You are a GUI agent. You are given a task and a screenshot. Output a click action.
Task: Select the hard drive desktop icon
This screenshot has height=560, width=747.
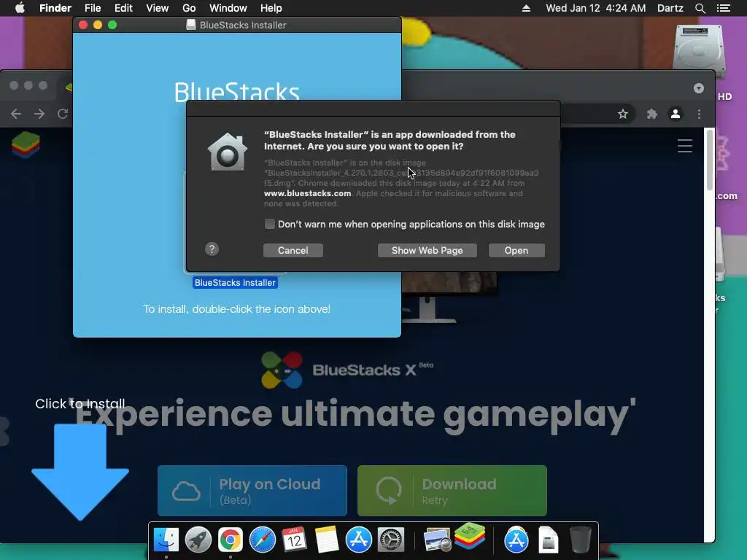point(698,50)
